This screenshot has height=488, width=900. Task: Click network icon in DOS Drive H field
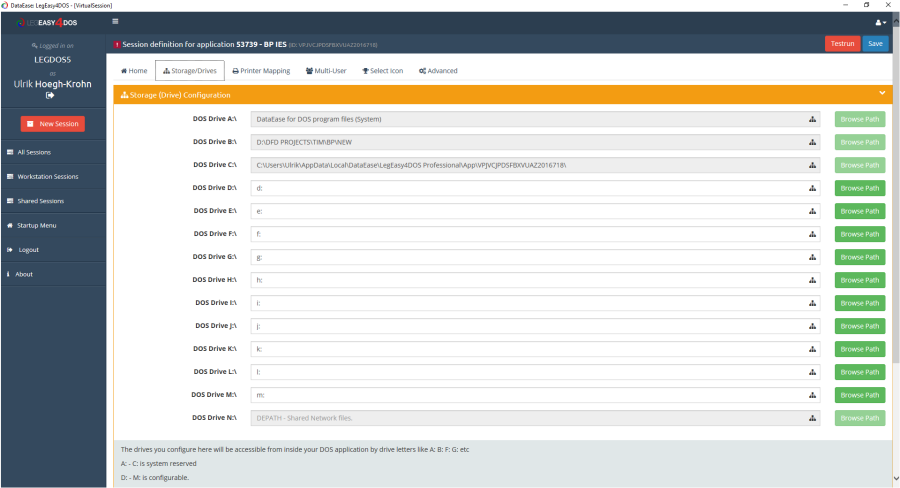[x=812, y=280]
